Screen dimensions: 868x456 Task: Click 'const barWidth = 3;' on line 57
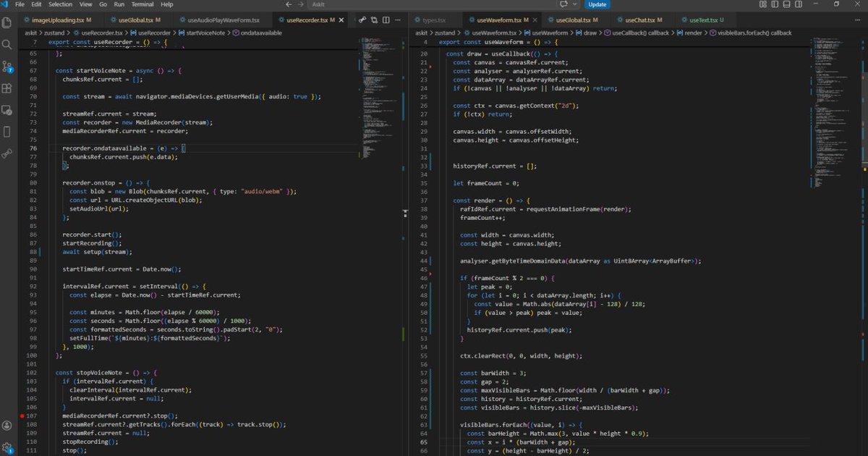tap(492, 373)
